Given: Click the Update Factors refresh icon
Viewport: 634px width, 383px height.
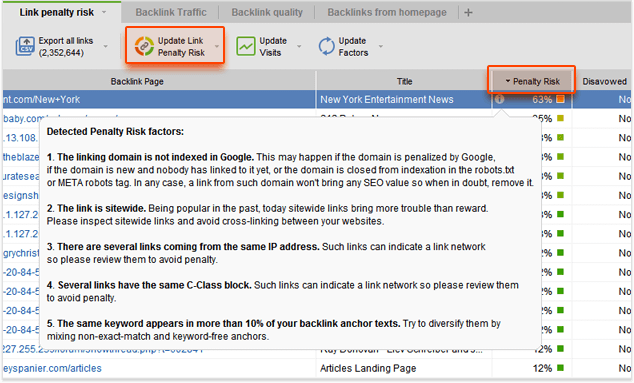Looking at the screenshot, I should point(326,46).
